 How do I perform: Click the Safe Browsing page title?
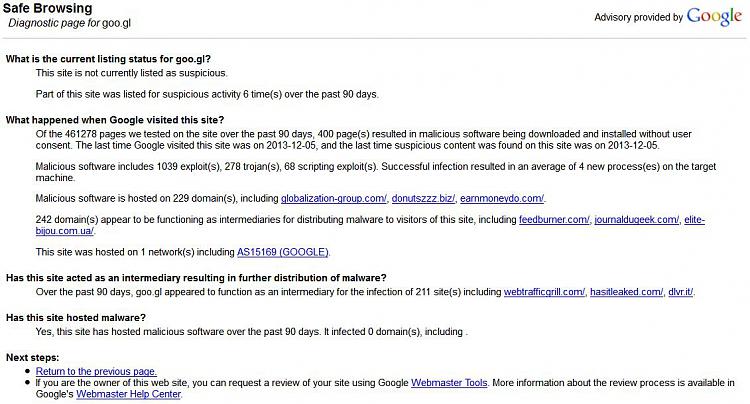(x=48, y=9)
